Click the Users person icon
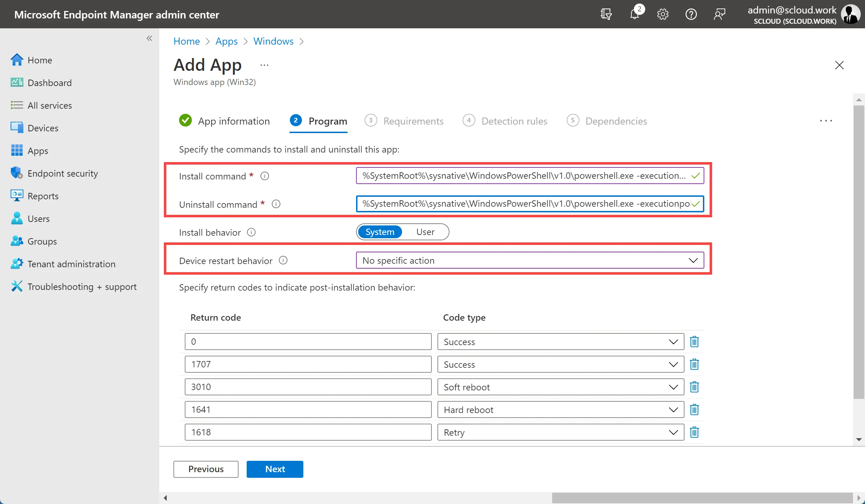865x504 pixels. [17, 218]
